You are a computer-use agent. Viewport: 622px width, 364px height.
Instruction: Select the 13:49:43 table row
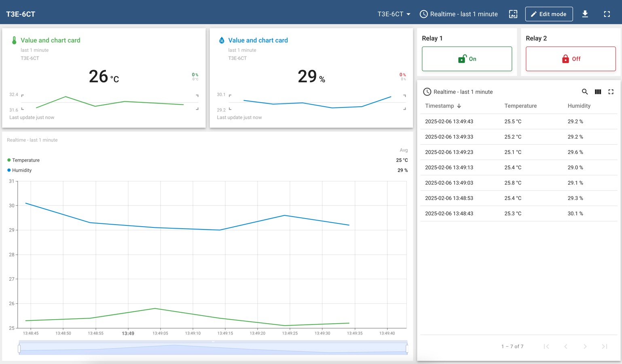518,122
